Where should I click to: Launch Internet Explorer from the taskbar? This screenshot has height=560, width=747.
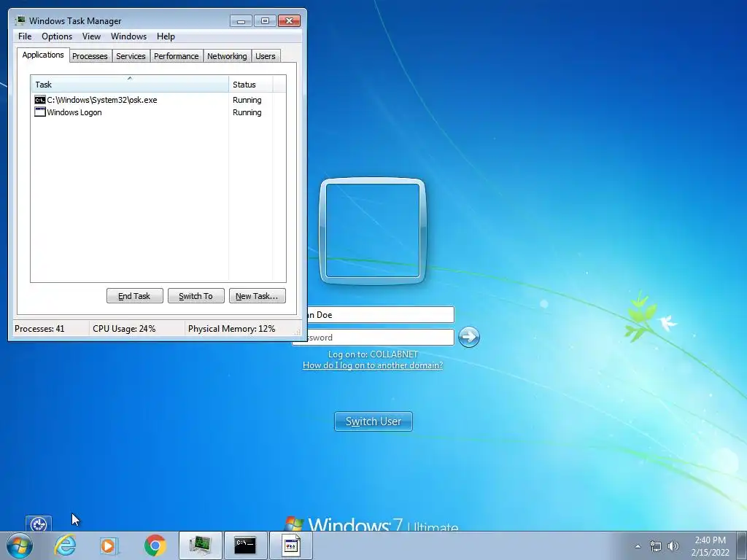[x=65, y=545]
